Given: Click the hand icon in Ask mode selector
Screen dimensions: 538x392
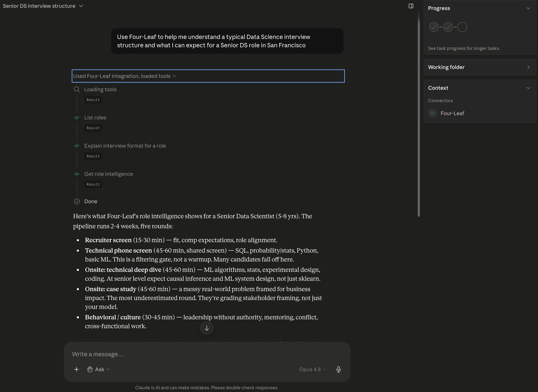Looking at the screenshot, I should [90, 369].
